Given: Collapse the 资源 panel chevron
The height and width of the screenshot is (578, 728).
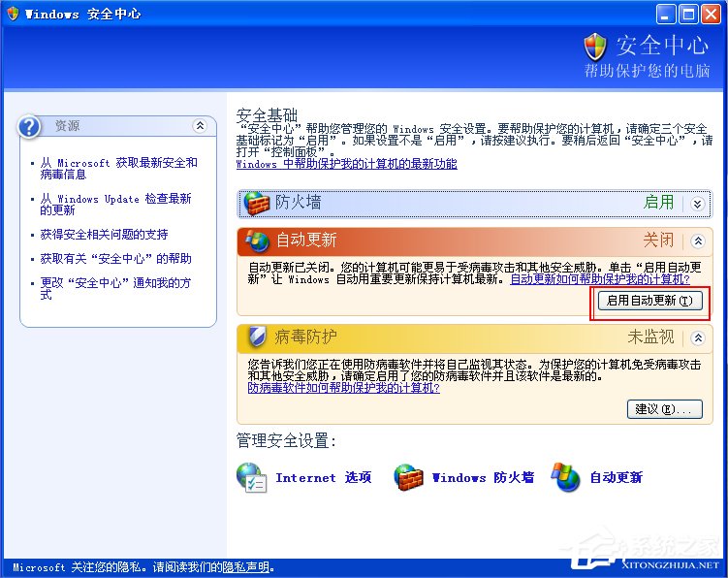Looking at the screenshot, I should pos(200,125).
